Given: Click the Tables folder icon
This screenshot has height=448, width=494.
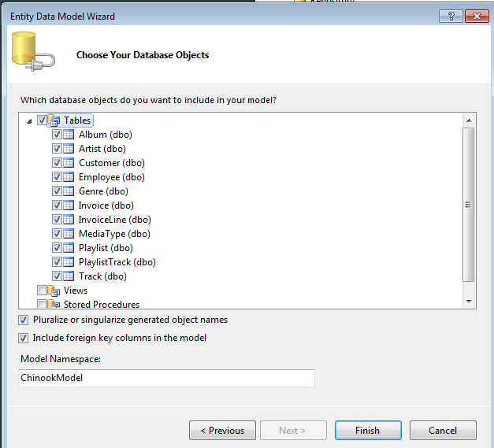Looking at the screenshot, I should [54, 120].
